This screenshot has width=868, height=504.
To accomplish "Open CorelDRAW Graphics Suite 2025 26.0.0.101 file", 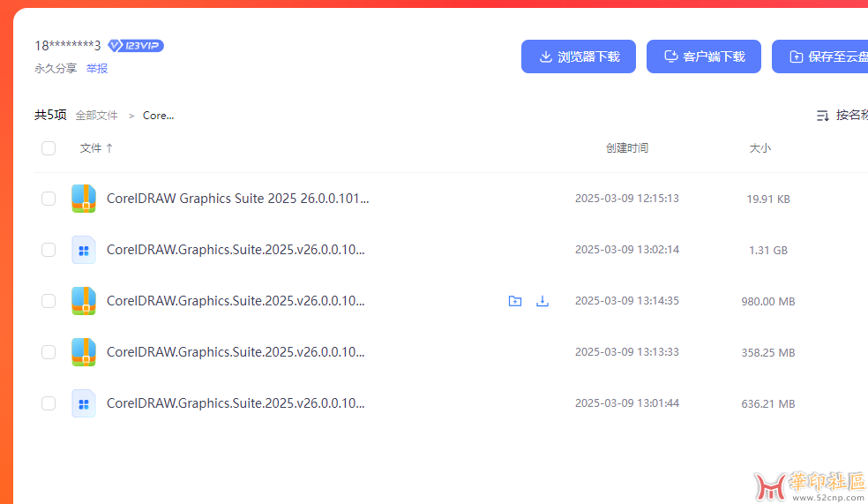I will (x=237, y=199).
